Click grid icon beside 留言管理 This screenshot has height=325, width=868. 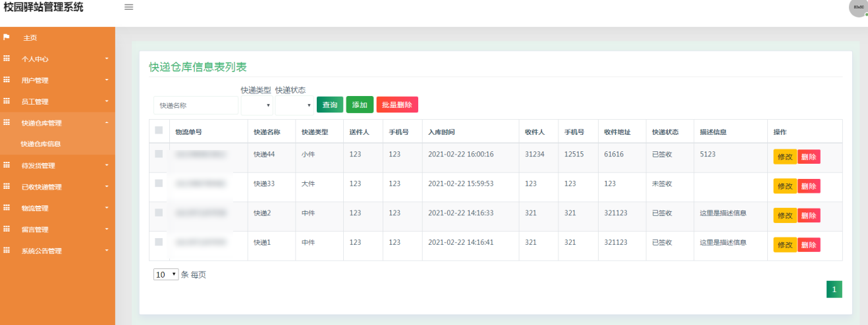7,229
